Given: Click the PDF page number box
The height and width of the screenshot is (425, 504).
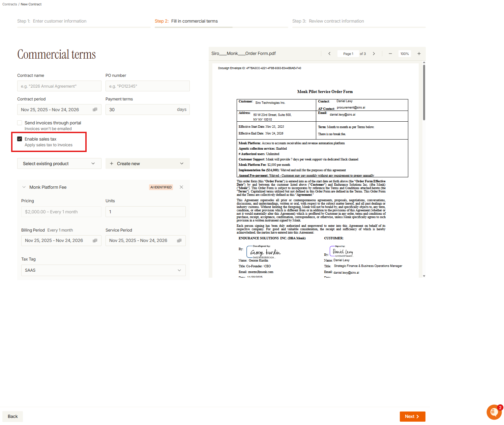Looking at the screenshot, I should [x=348, y=54].
